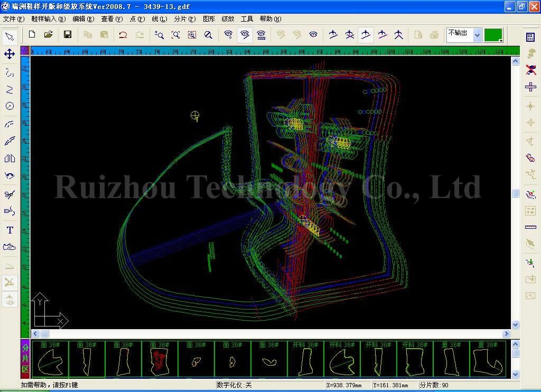The height and width of the screenshot is (392, 541).
Task: Select the blue cross plus icon in right toolbar
Action: pyautogui.click(x=530, y=87)
